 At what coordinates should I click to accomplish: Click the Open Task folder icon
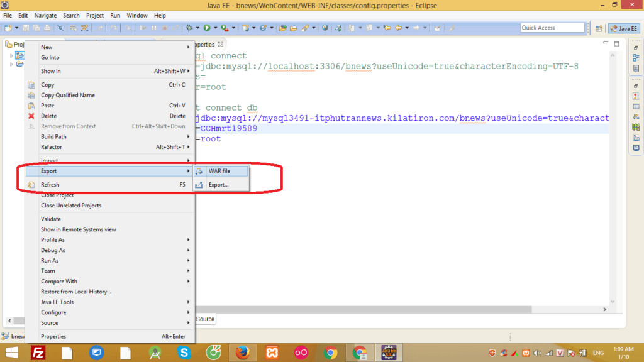[x=293, y=28]
